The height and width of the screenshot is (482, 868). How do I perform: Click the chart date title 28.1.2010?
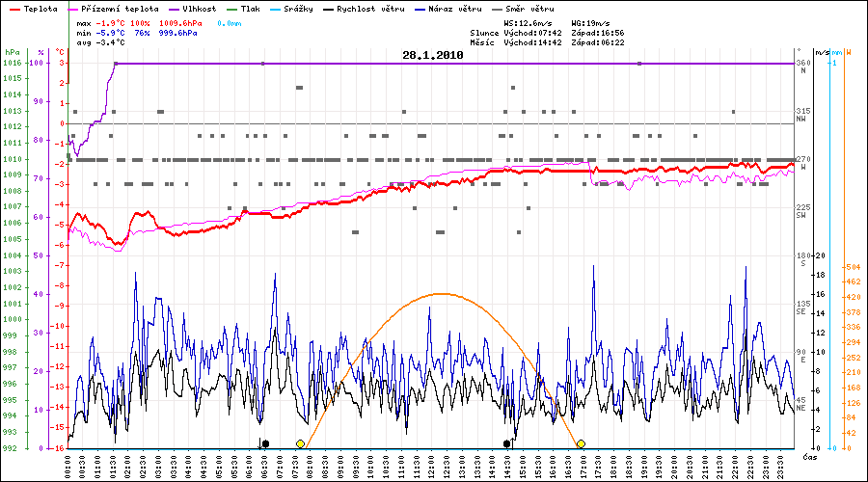tap(433, 56)
